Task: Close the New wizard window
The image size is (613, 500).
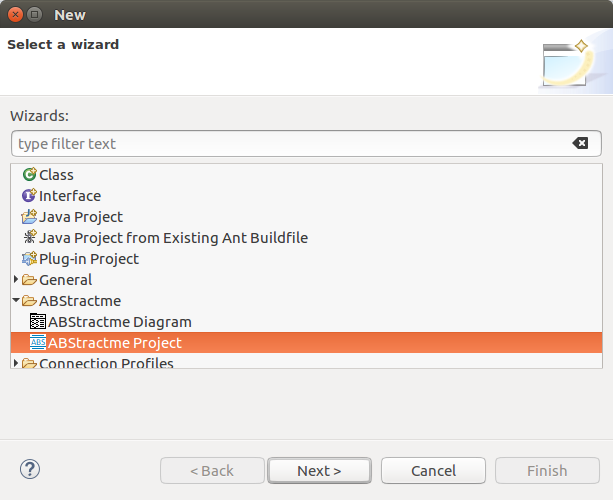Action: [14, 14]
